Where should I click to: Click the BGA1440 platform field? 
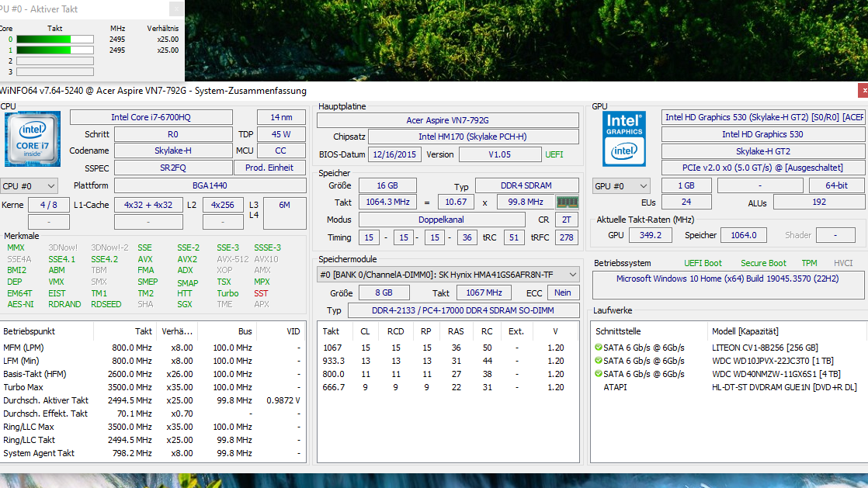pyautogui.click(x=210, y=185)
